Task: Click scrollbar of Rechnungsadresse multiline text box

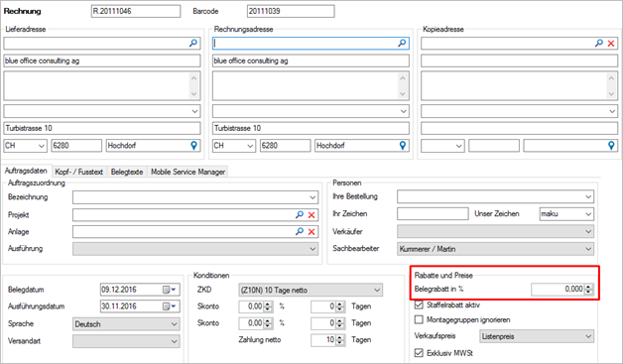Action: (x=403, y=86)
